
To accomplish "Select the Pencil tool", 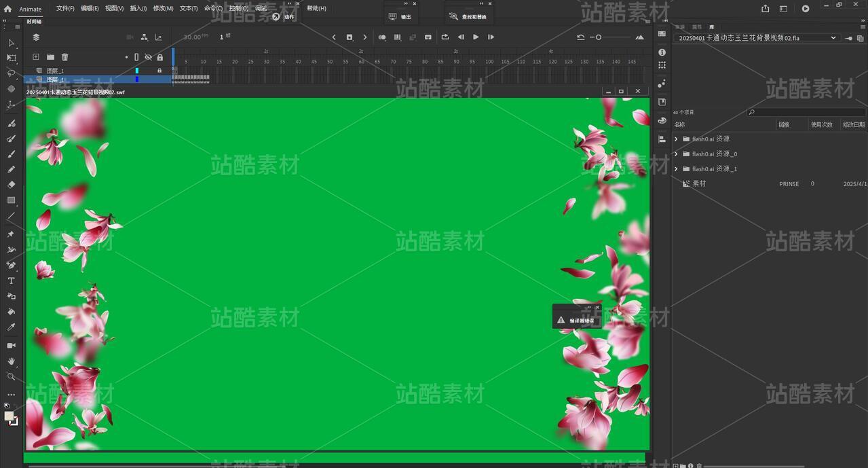I will [11, 169].
